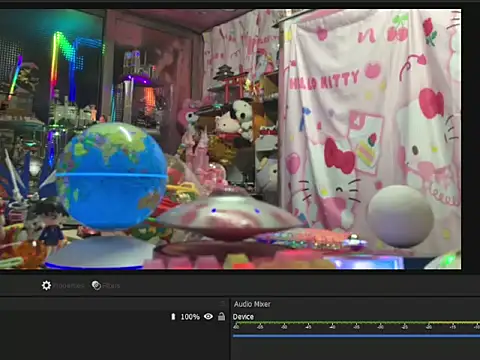Pop out the Sources dock panel
The width and height of the screenshot is (480, 360).
pos(222,303)
